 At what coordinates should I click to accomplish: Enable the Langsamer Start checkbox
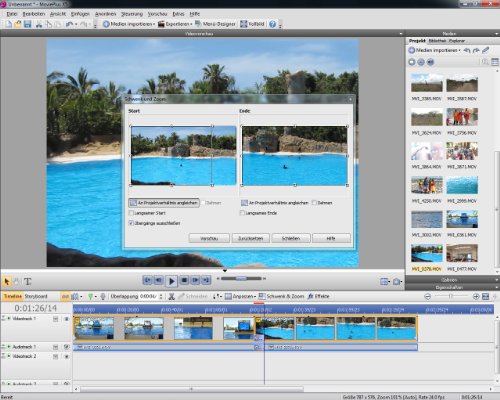click(x=131, y=213)
